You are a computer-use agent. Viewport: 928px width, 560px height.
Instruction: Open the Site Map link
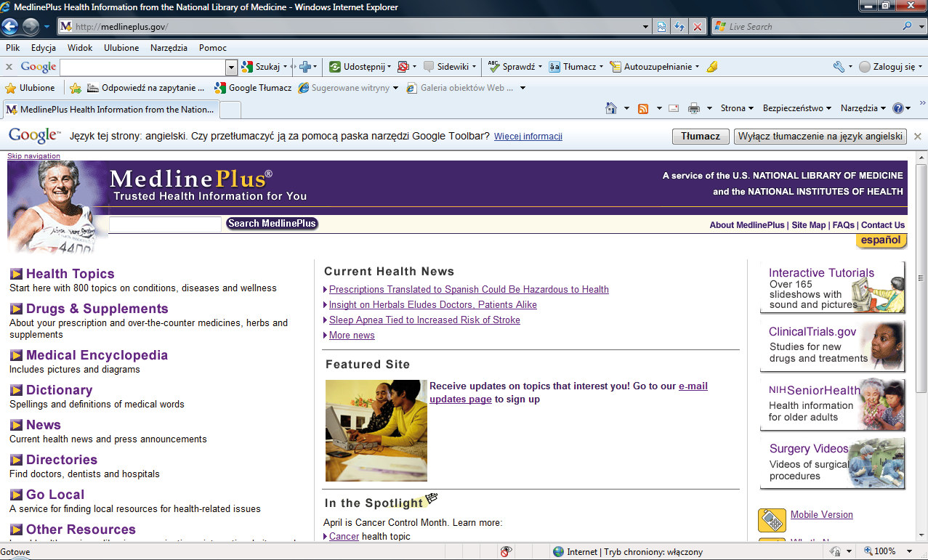pos(809,225)
